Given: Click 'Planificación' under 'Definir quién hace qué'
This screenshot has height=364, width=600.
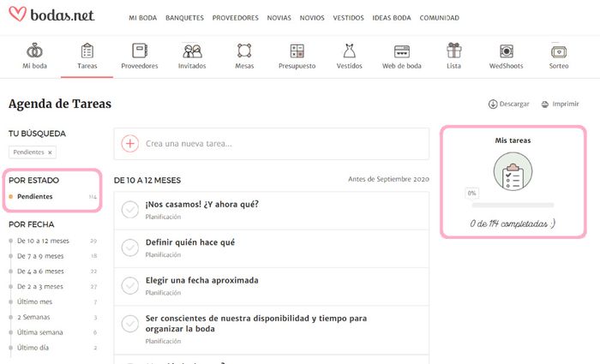Looking at the screenshot, I should pos(163,254).
